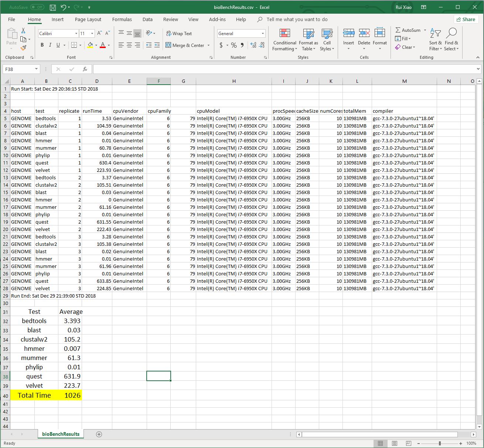484x448 pixels.
Task: Click Delete cells icon
Action: [364, 33]
